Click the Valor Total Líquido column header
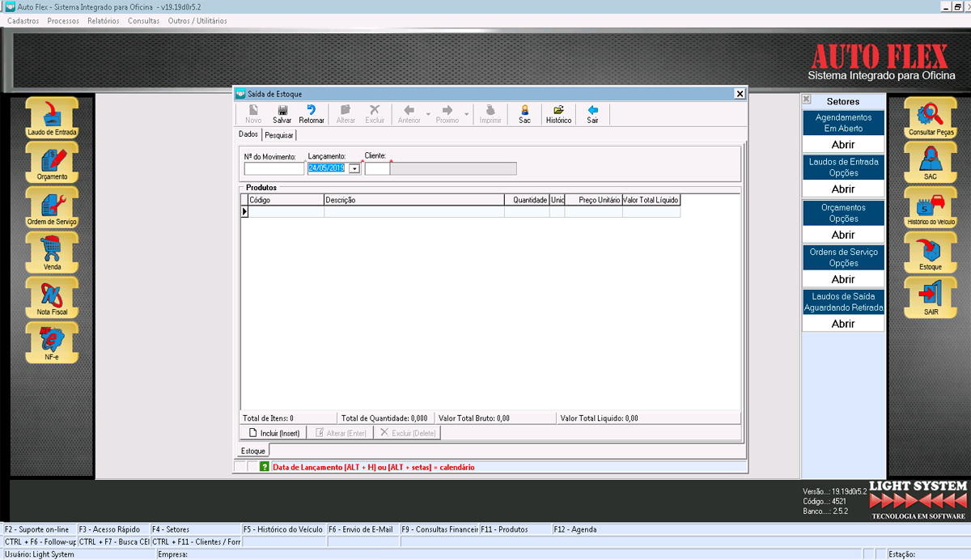This screenshot has height=560, width=971. pos(651,199)
